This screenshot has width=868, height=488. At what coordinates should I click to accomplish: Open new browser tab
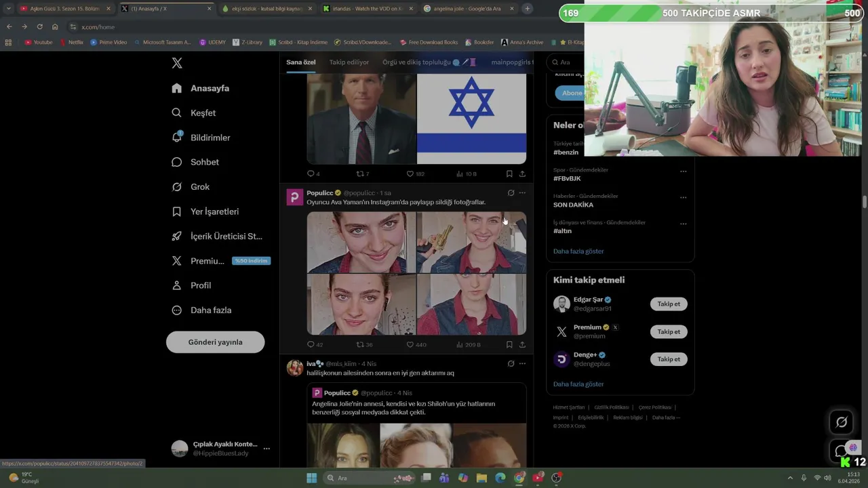pos(527,9)
